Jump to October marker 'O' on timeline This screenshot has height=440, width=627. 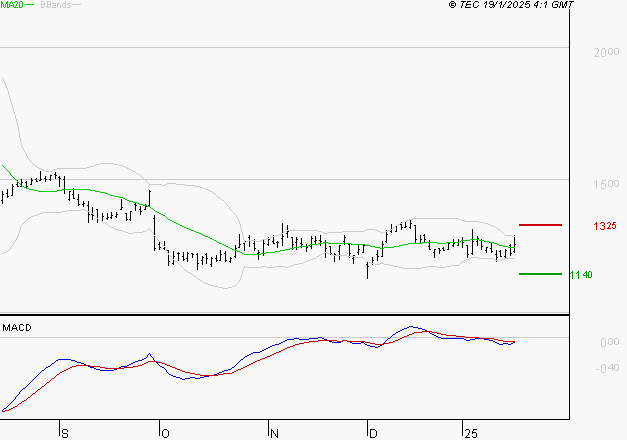click(x=165, y=433)
